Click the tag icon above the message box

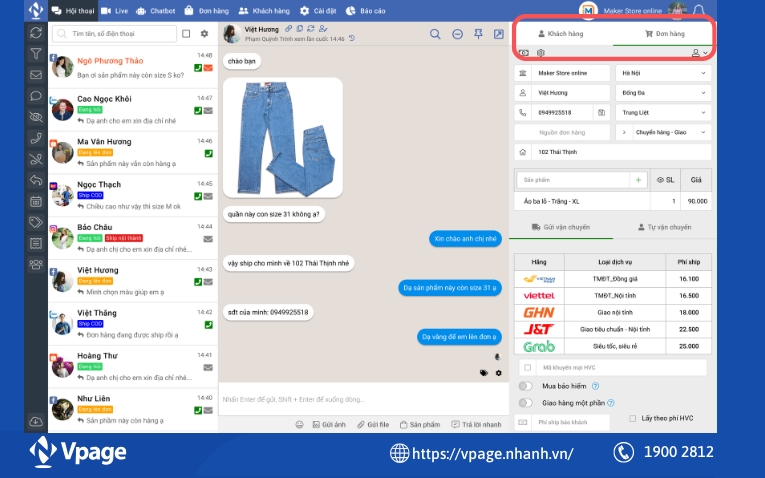(483, 373)
